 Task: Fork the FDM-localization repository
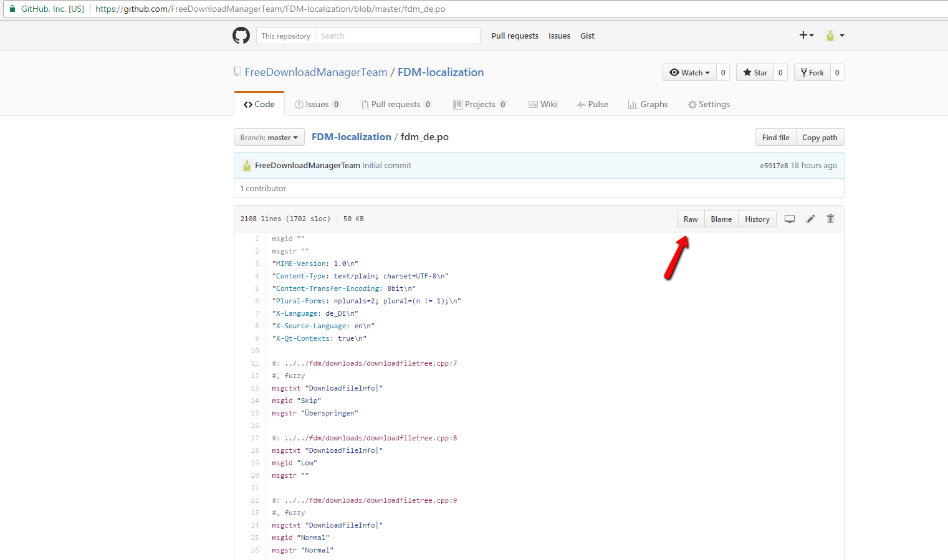pyautogui.click(x=812, y=72)
